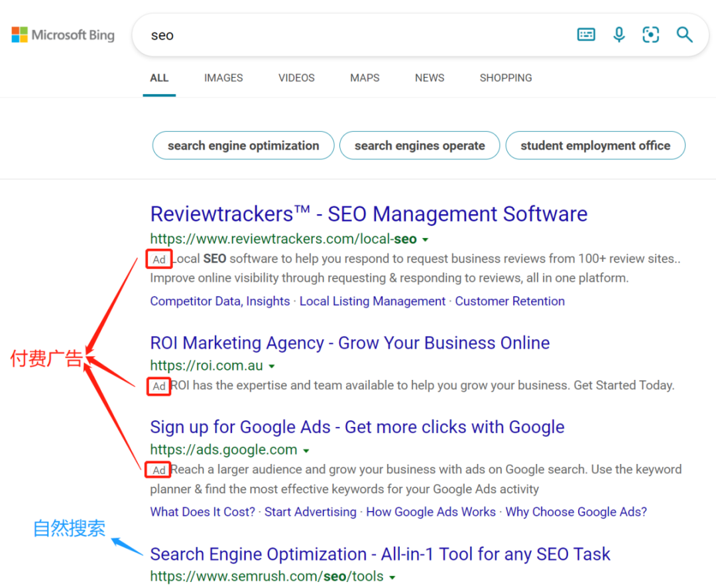Click the Microsoft Bing logo
The height and width of the screenshot is (588, 716).
63,34
